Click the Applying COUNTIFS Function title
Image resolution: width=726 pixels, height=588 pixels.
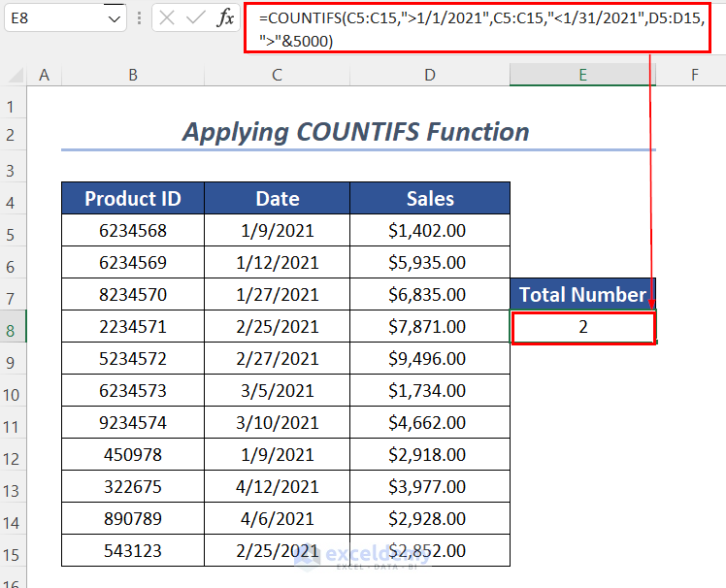coord(356,132)
